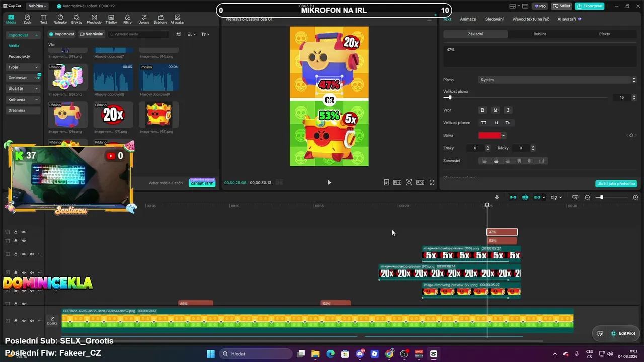
Task: Switch media view to grid layout
Action: coord(179,34)
